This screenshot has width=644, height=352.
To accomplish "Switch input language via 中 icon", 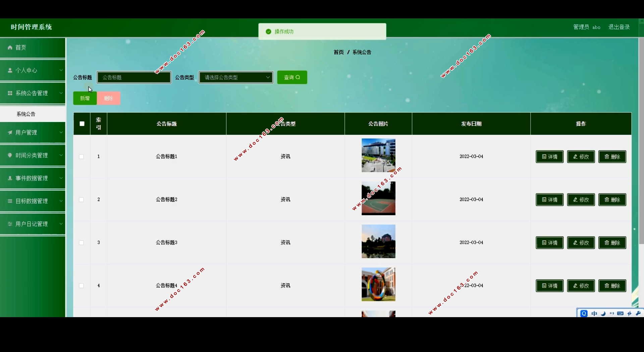I will pyautogui.click(x=594, y=313).
